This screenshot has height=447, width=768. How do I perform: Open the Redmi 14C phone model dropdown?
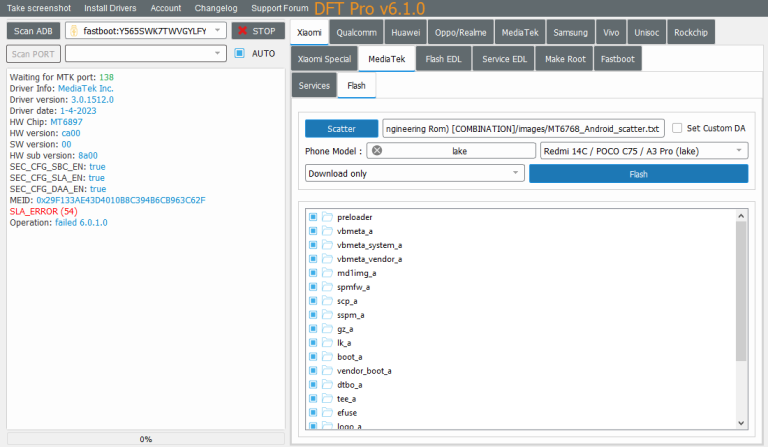pyautogui.click(x=644, y=151)
